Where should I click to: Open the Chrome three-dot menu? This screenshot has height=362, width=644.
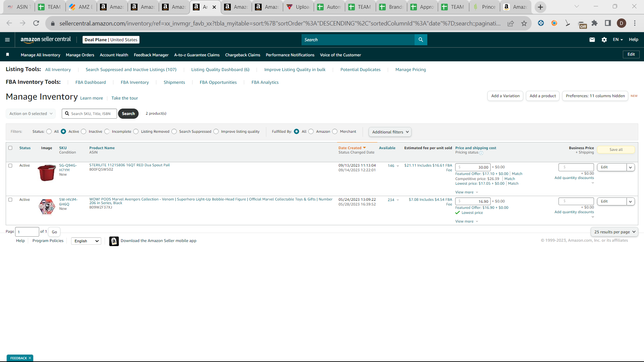(635, 23)
